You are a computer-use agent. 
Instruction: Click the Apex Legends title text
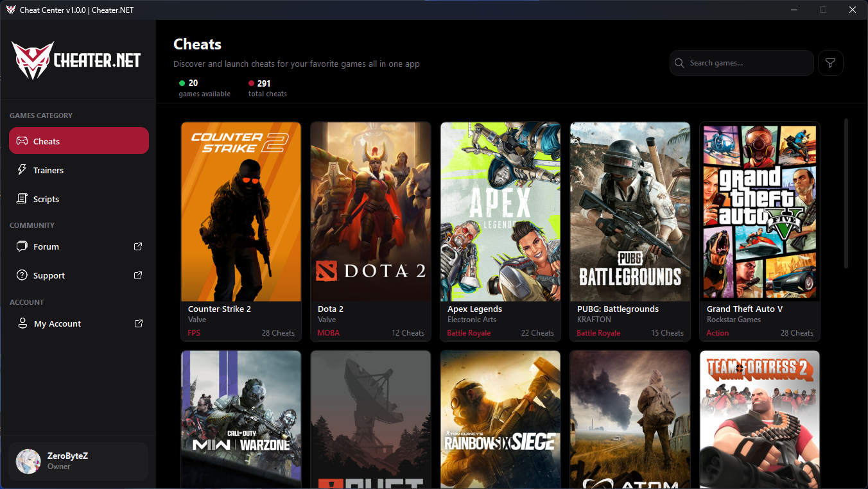tap(474, 309)
